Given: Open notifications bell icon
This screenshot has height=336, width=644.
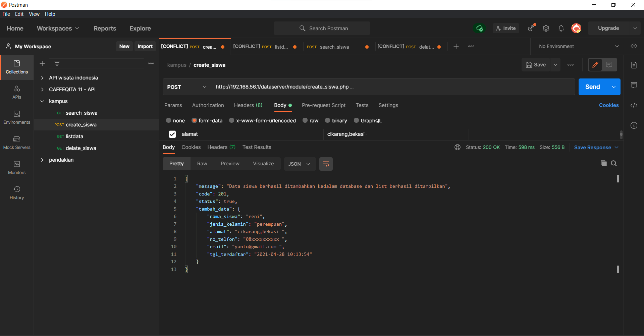Looking at the screenshot, I should tap(561, 28).
